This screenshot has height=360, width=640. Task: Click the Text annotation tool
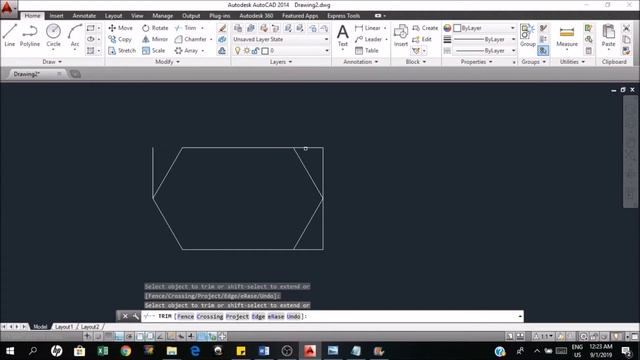click(343, 36)
